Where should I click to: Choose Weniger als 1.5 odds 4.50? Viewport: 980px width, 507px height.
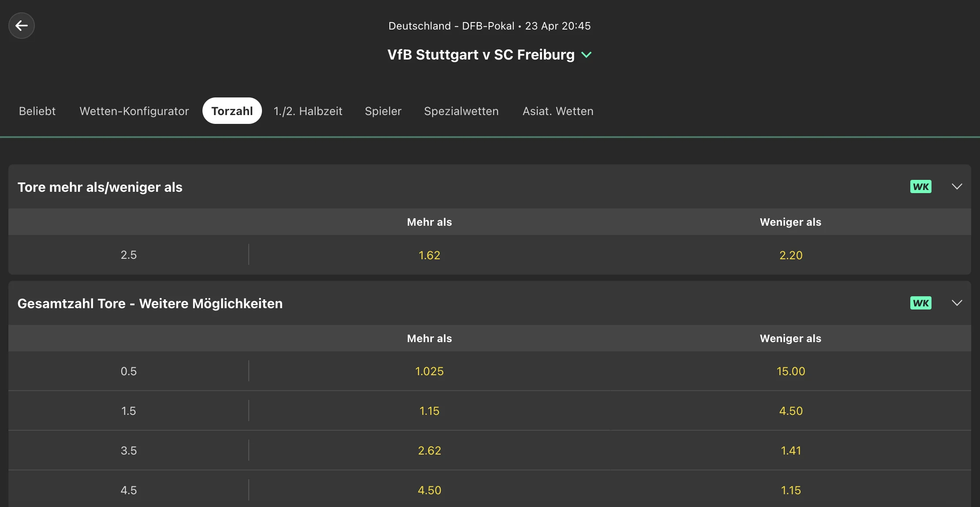click(x=791, y=411)
